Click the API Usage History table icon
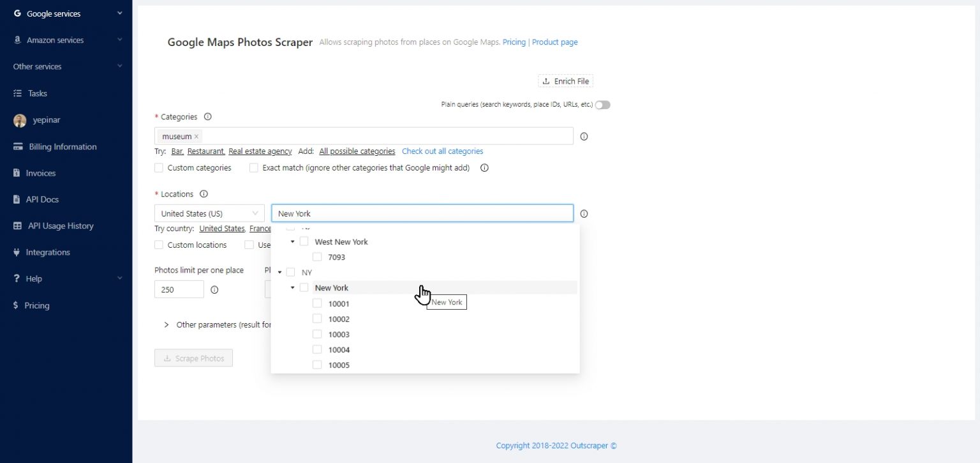This screenshot has height=463, width=980. point(17,226)
